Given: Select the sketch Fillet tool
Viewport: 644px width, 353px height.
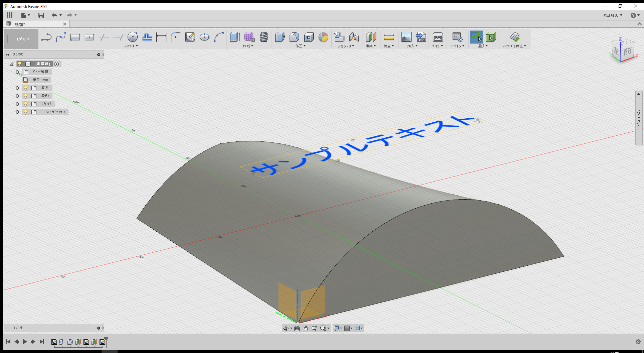Looking at the screenshot, I should 176,37.
